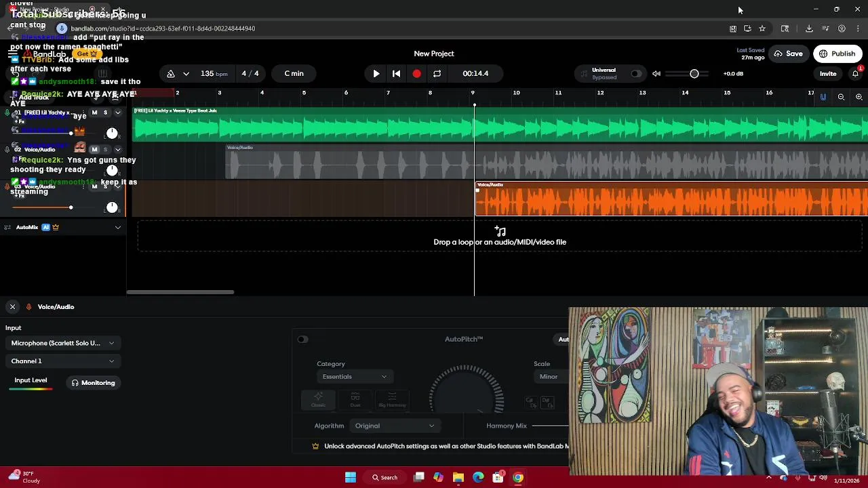Click the Get membership button
868x488 pixels.
pos(86,54)
